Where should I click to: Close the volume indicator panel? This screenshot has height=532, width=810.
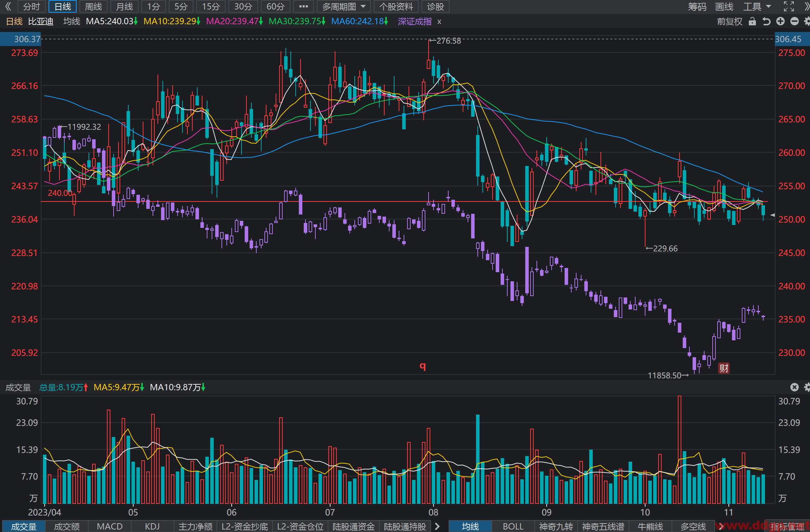[795, 387]
